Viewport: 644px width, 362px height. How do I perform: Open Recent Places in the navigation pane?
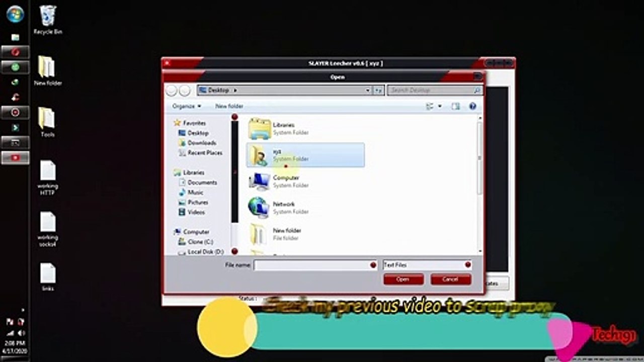click(200, 153)
